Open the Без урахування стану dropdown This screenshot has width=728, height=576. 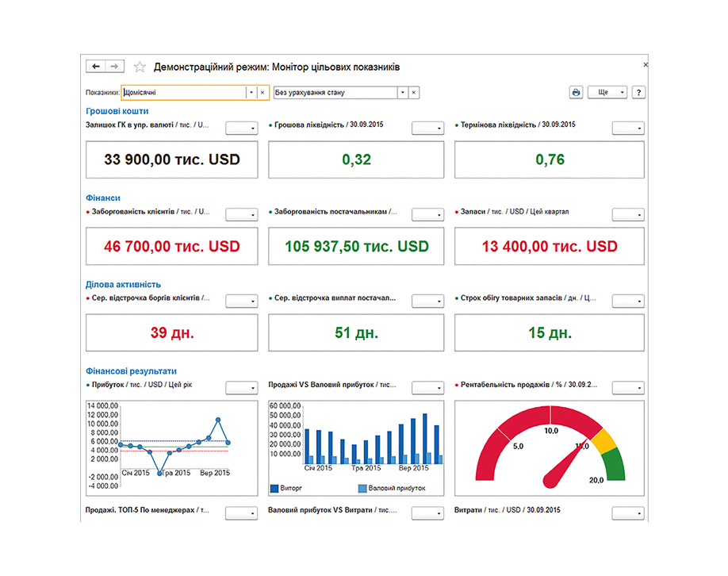(402, 93)
